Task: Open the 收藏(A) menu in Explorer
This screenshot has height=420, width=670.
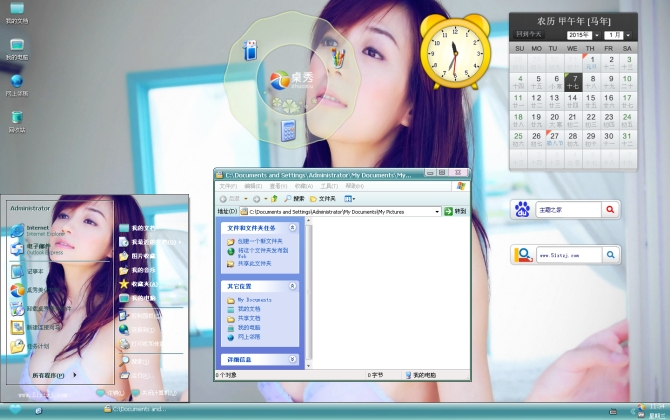Action: pyautogui.click(x=304, y=186)
